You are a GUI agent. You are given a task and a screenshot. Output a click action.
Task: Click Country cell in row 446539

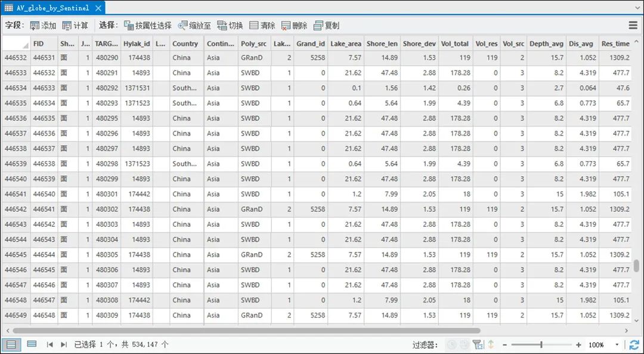(187, 164)
